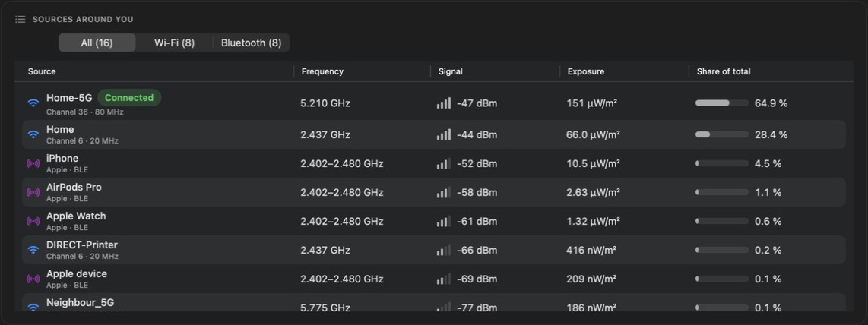The height and width of the screenshot is (325, 868).
Task: Sort by the Source column header
Action: pyautogui.click(x=42, y=71)
